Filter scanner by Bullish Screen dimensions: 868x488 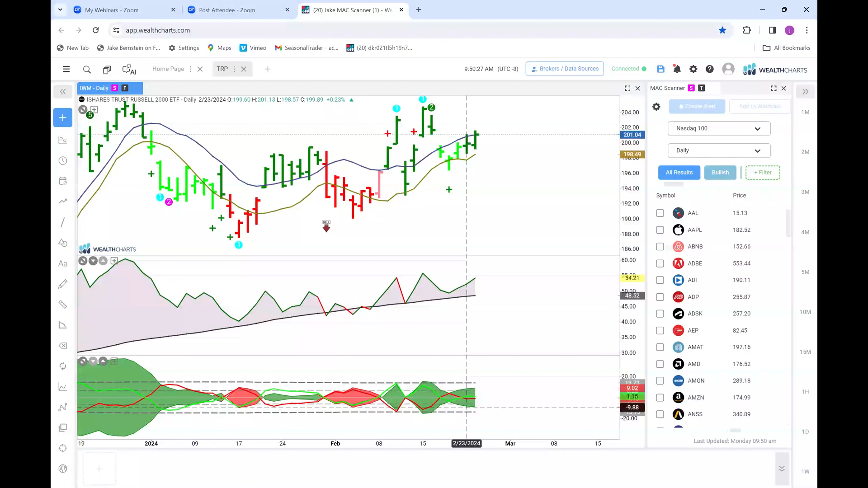720,173
